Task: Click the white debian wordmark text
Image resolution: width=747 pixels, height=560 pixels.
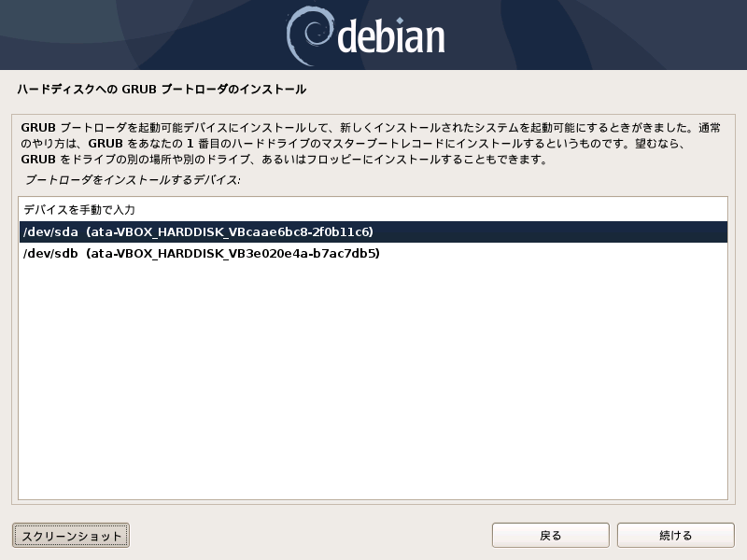Action: pos(391,35)
